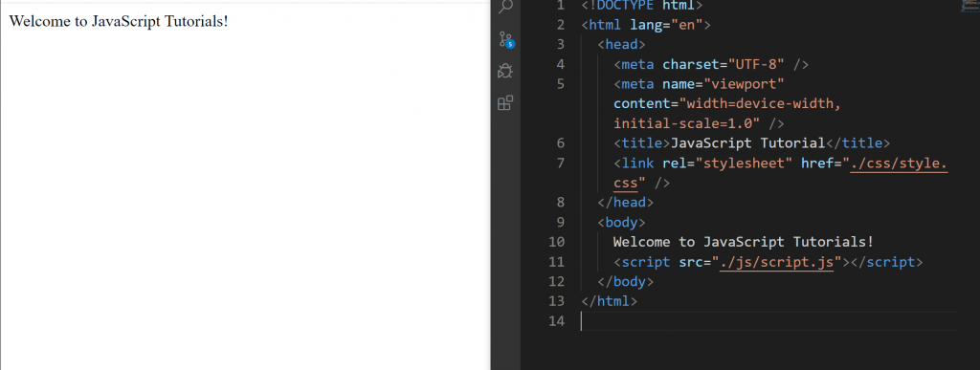Click the closing </html> tag
This screenshot has width=980, height=370.
610,301
